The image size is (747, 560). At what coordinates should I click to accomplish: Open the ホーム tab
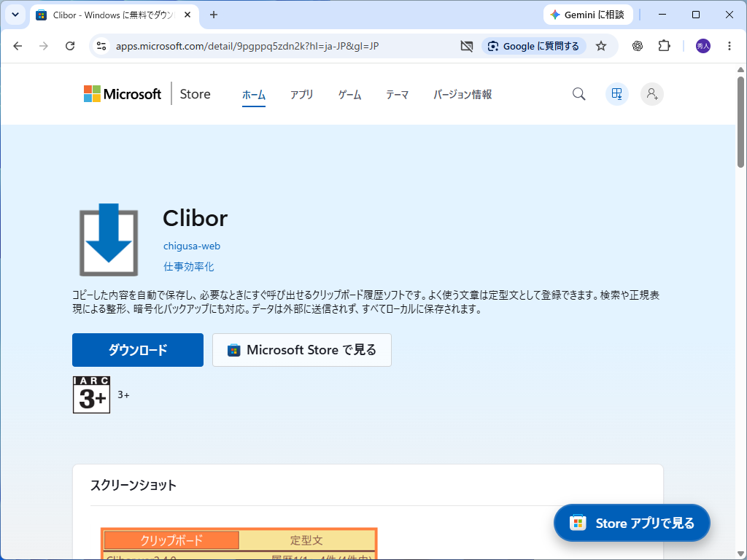pyautogui.click(x=253, y=95)
